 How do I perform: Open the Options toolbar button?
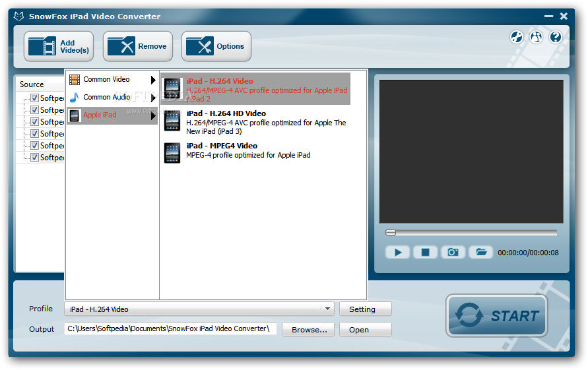point(216,46)
